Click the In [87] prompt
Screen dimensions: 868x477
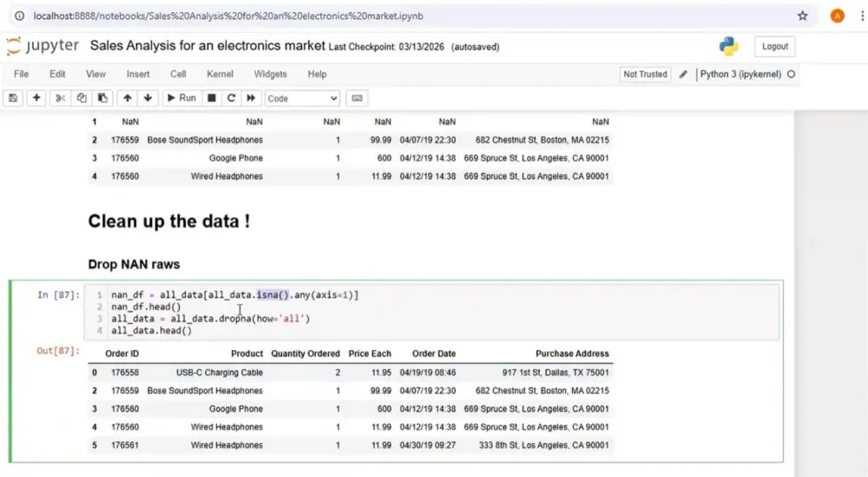[58, 295]
